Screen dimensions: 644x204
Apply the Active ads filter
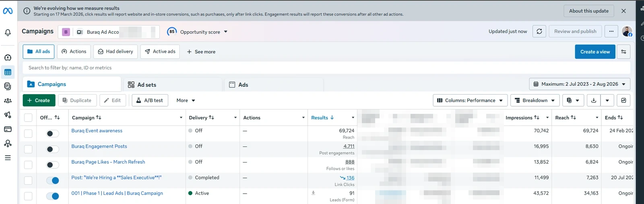pyautogui.click(x=160, y=52)
